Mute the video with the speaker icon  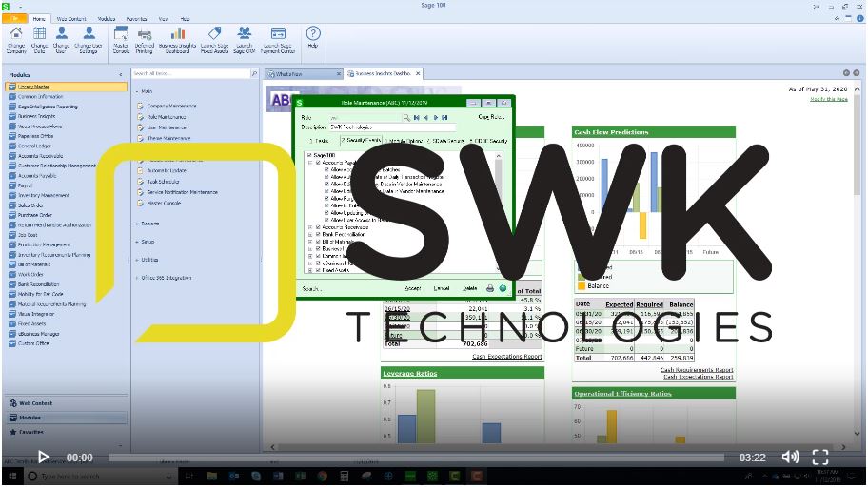pyautogui.click(x=791, y=458)
